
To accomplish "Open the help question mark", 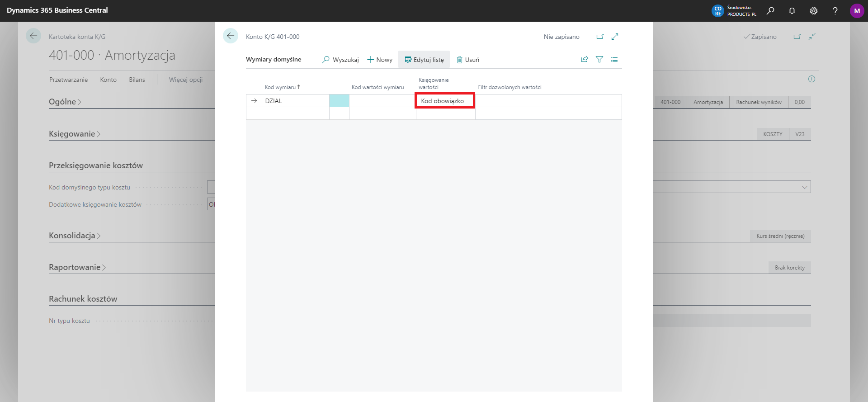I will (x=835, y=11).
